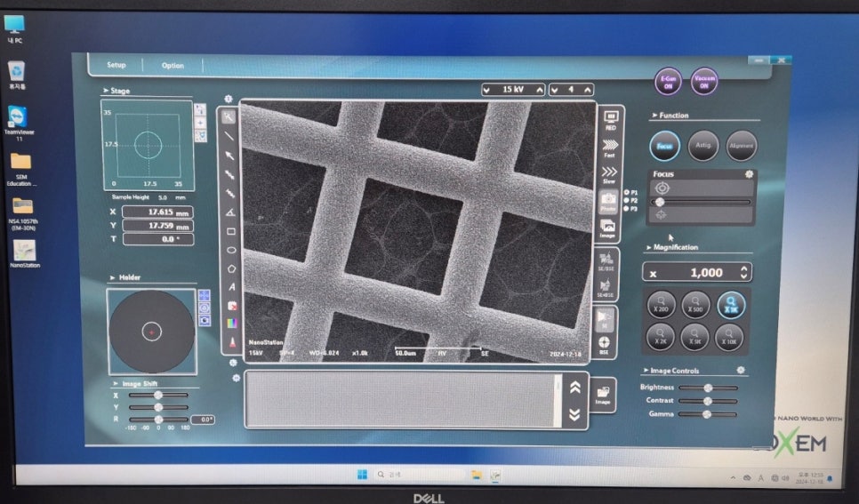Select the rectangle annotation tool
Viewport: 859px width, 504px height.
pos(230,231)
